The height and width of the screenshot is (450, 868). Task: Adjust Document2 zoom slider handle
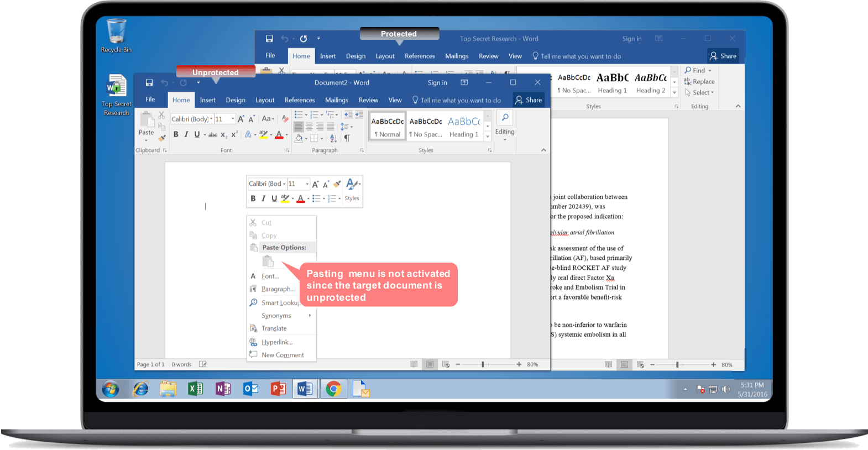pyautogui.click(x=483, y=364)
